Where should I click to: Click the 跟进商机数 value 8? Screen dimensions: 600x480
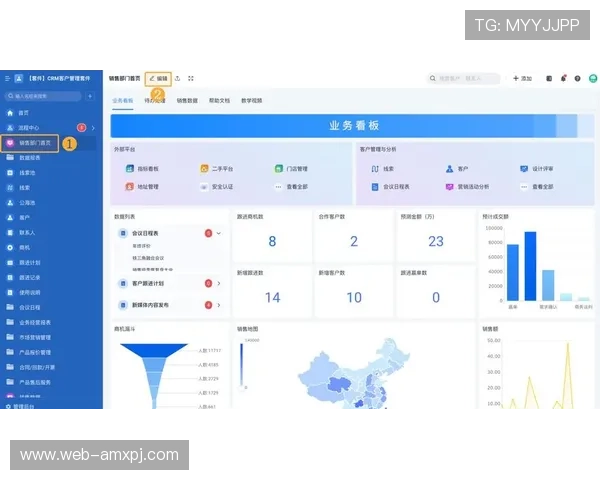coord(272,241)
